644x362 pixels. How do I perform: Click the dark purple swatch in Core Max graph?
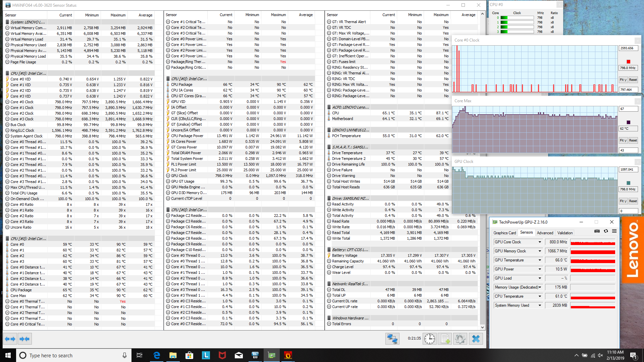(x=628, y=122)
